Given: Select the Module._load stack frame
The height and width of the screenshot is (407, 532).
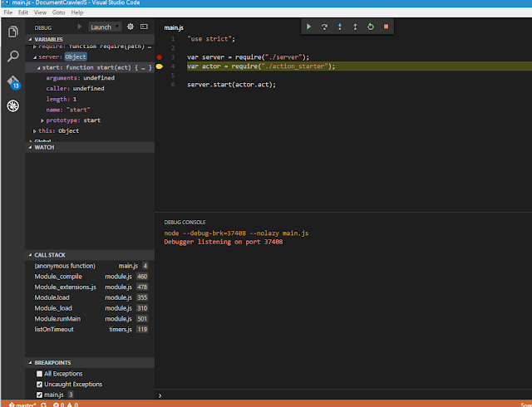Looking at the screenshot, I should [90, 308].
